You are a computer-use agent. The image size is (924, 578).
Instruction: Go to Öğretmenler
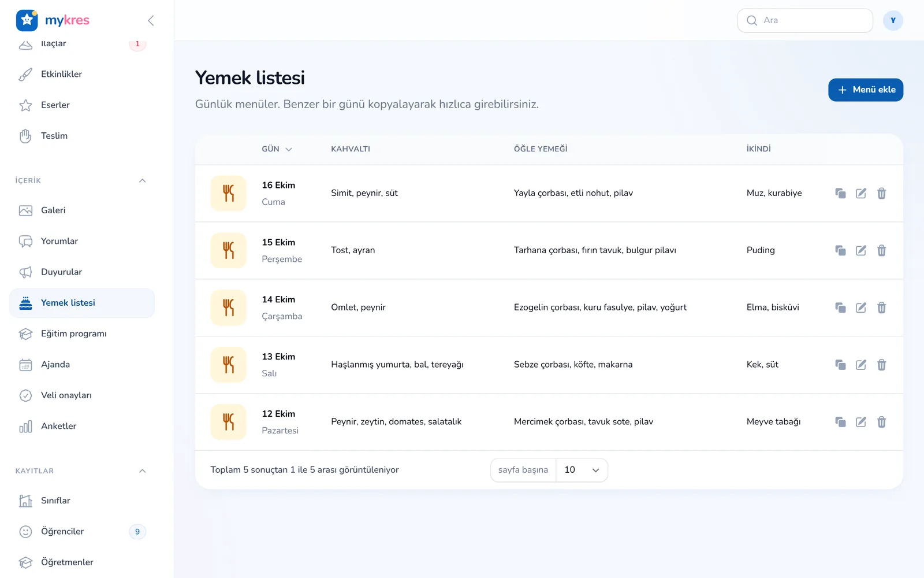(x=82, y=562)
